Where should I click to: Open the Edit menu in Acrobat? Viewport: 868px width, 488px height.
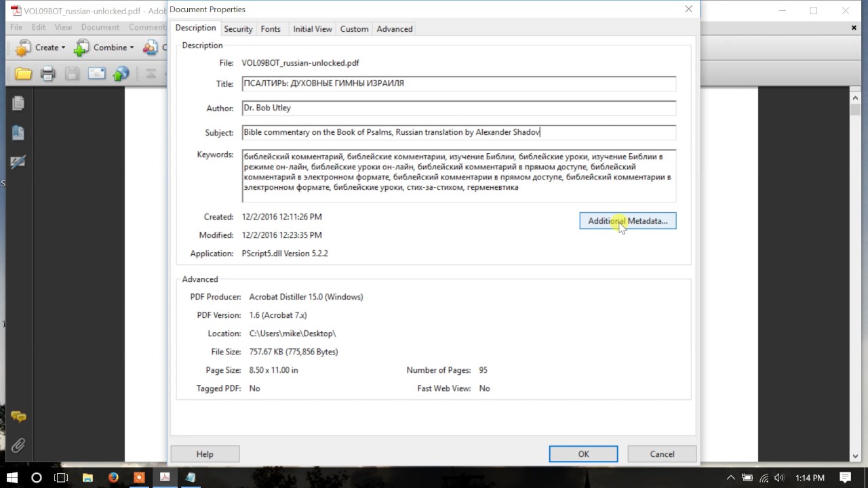[39, 27]
